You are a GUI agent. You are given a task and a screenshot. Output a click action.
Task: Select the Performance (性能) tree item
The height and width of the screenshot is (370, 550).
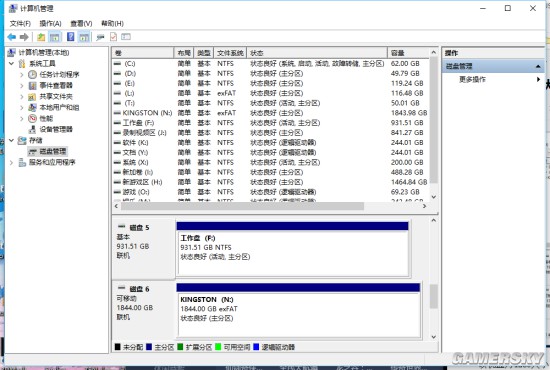tap(46, 118)
